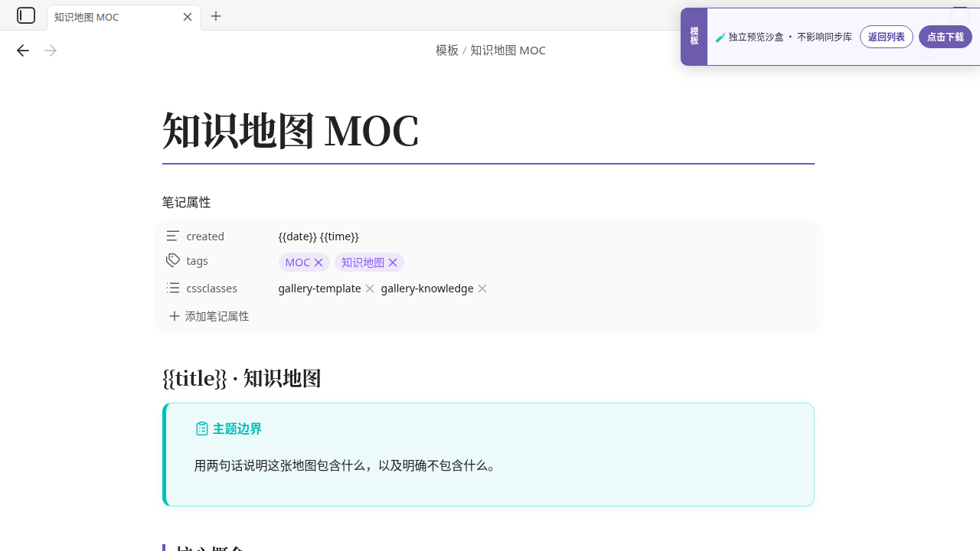Click the 主题边界 callout title

(x=237, y=429)
